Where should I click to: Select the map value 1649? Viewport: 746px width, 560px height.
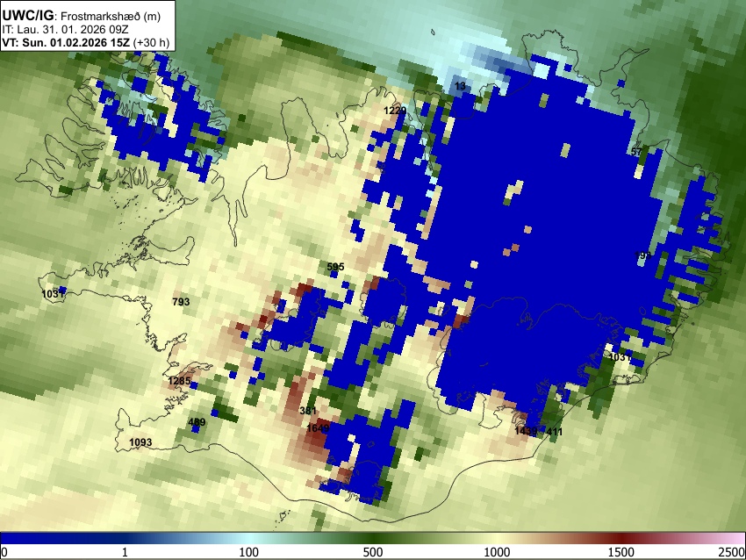pos(318,428)
